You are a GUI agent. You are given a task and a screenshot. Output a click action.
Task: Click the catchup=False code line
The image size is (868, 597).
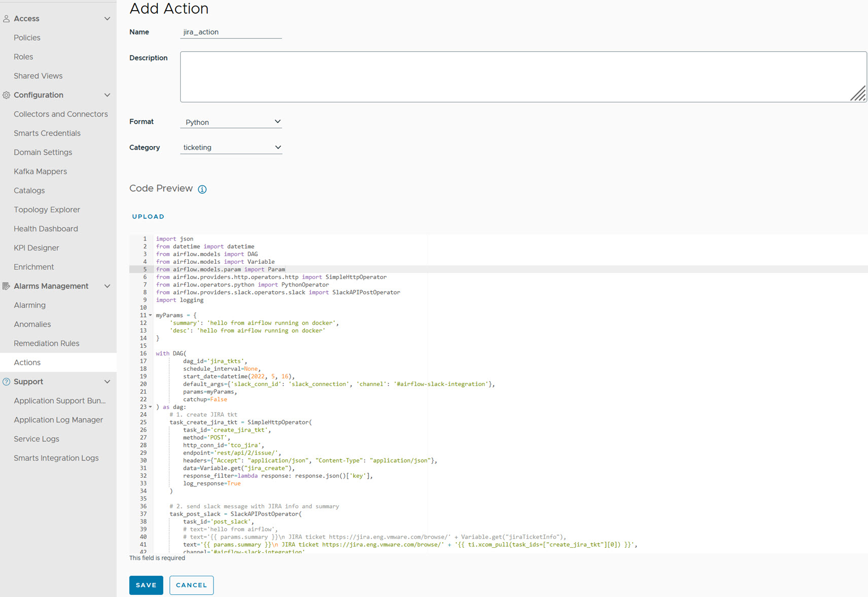205,399
